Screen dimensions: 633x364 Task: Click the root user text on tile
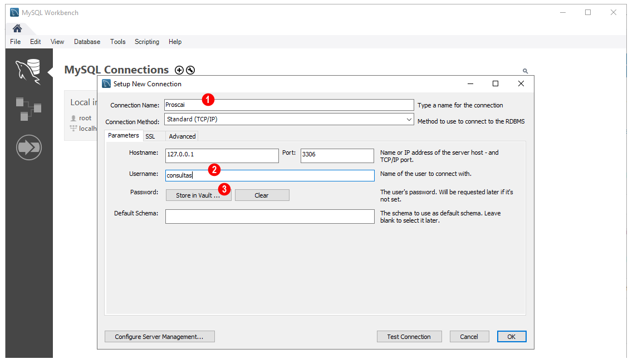[x=85, y=118]
